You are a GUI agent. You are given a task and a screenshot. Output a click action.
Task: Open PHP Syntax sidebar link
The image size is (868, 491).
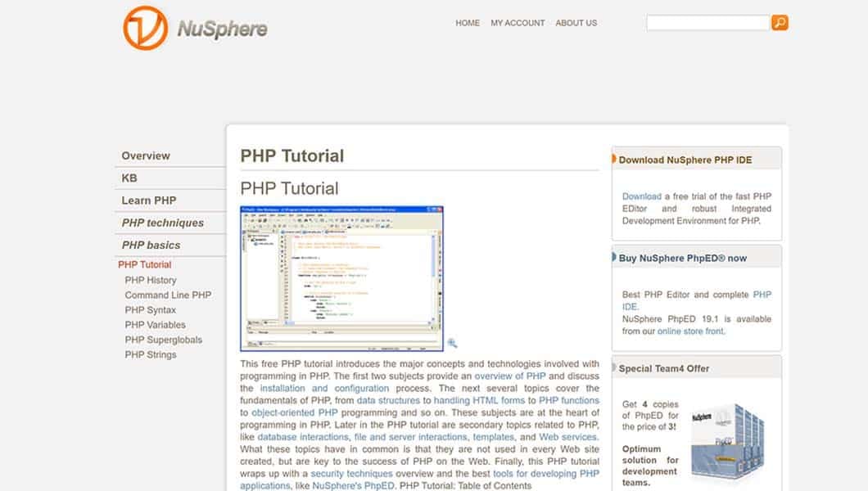point(150,310)
